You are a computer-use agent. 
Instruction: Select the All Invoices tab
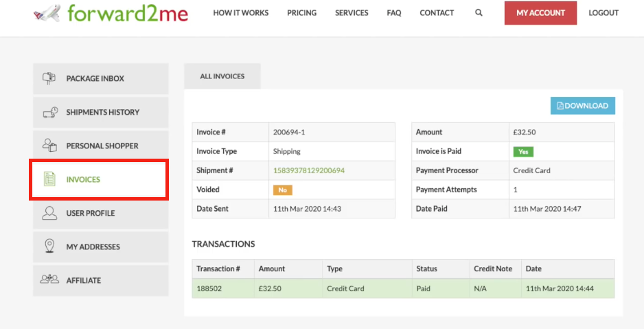point(222,76)
